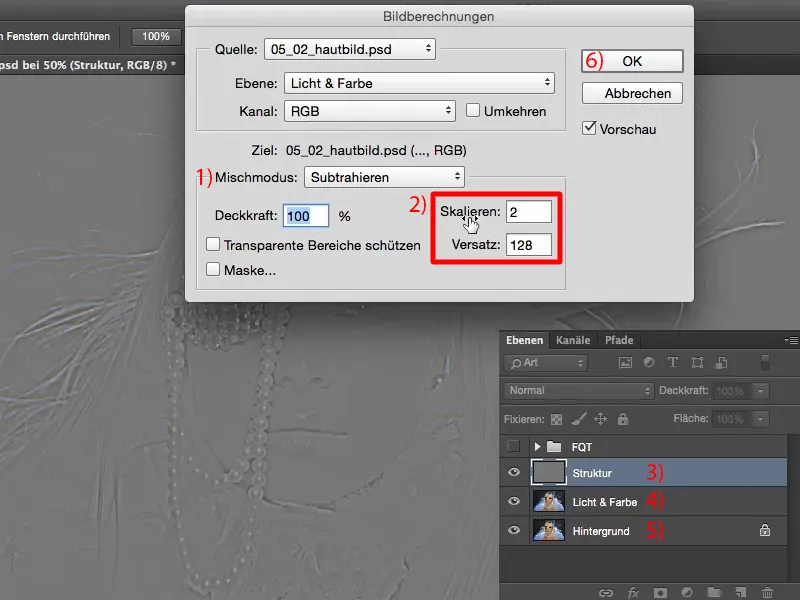Open the Ebene dropdown
The width and height of the screenshot is (800, 600).
419,83
